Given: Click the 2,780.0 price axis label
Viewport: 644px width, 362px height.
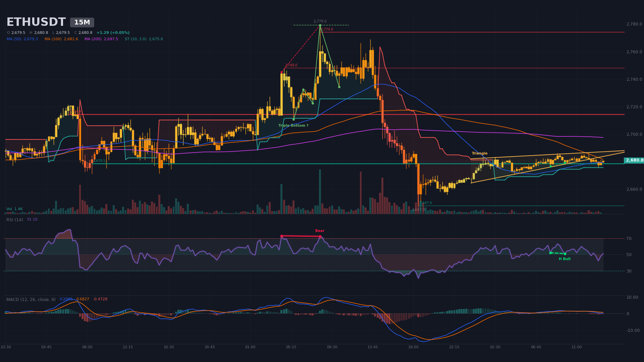Looking at the screenshot, I should point(634,24).
